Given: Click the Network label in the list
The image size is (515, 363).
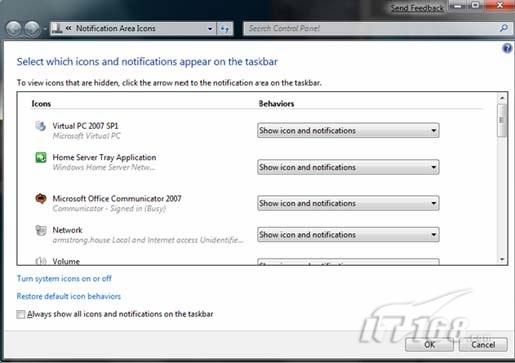Looking at the screenshot, I should [x=67, y=230].
